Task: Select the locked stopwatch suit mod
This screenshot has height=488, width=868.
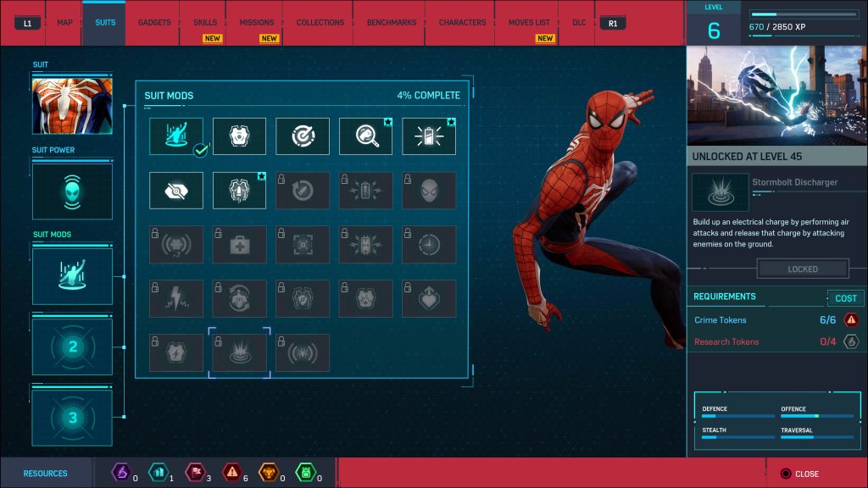Action: [x=430, y=244]
